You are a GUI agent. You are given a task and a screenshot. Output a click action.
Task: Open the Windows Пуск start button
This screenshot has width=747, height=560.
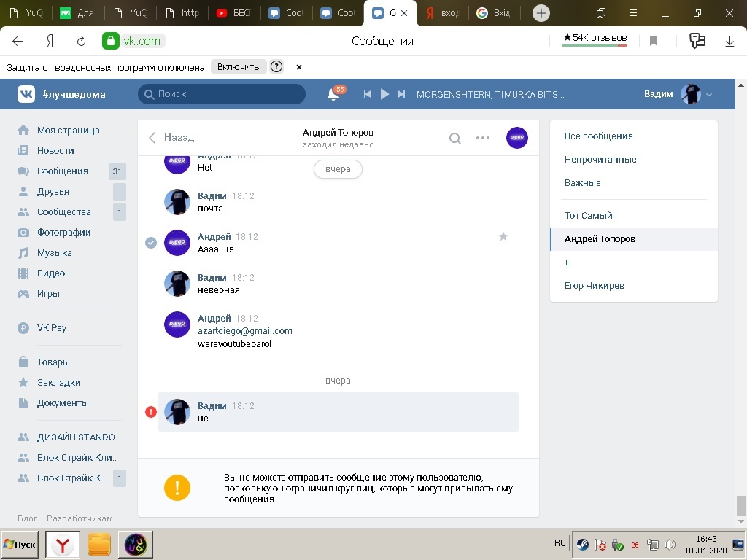(x=20, y=544)
